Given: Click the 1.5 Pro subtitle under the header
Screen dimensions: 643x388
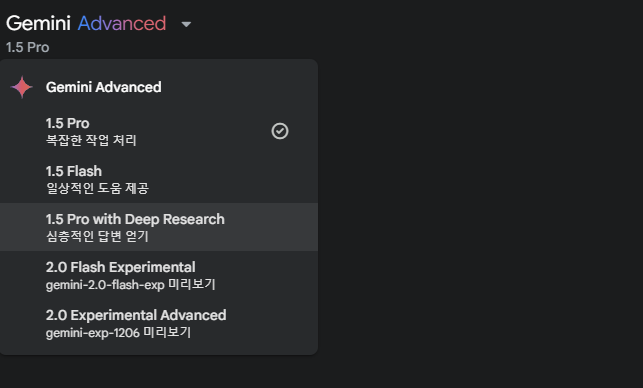Looking at the screenshot, I should point(27,47).
